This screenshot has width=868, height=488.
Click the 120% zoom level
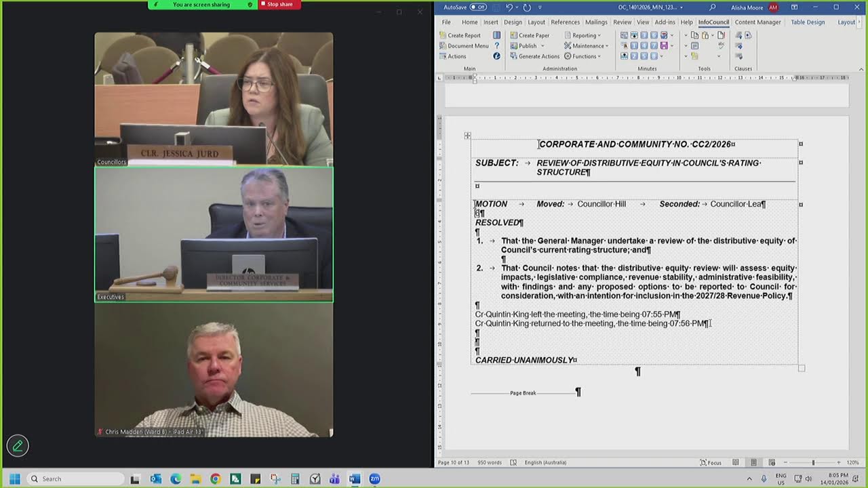[852, 462]
